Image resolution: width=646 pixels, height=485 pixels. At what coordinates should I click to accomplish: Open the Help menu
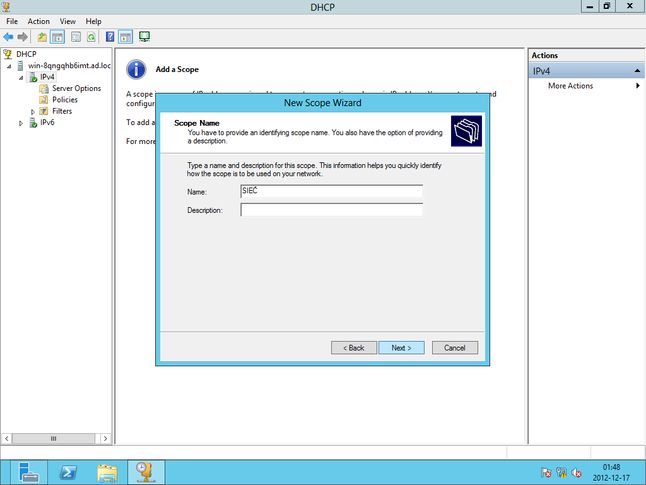click(94, 21)
